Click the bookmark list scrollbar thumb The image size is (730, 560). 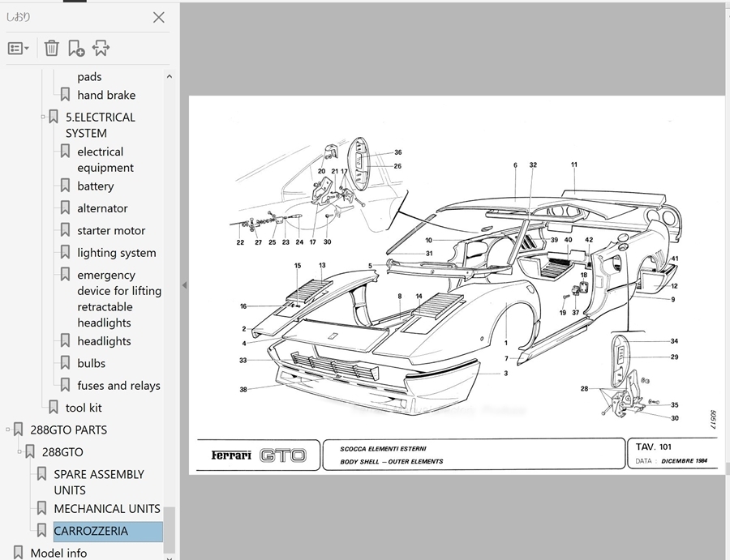coord(170,529)
